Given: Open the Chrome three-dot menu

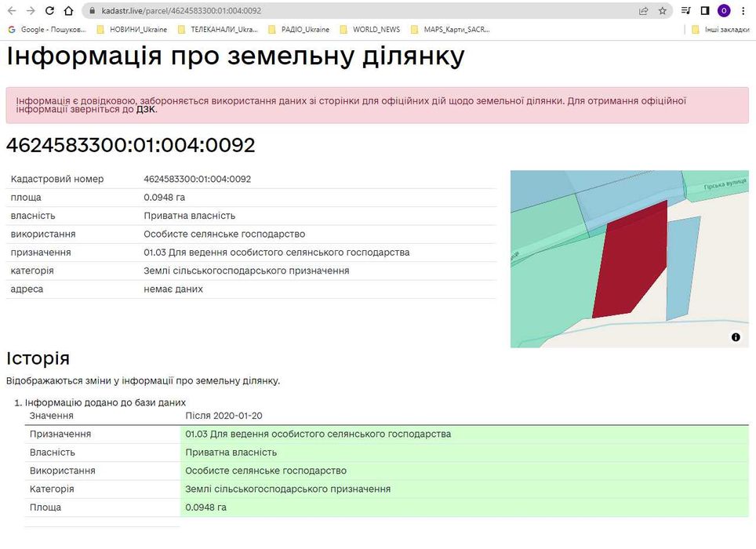Looking at the screenshot, I should click(743, 11).
